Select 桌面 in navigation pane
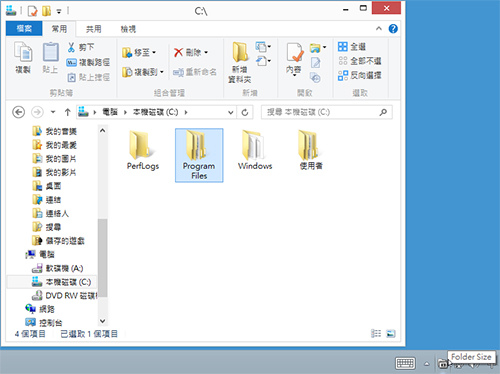Image resolution: width=500 pixels, height=374 pixels. pos(47,186)
